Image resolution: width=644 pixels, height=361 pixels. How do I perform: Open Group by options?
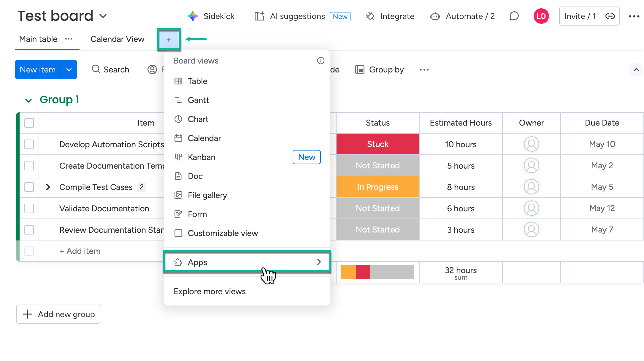pyautogui.click(x=379, y=69)
